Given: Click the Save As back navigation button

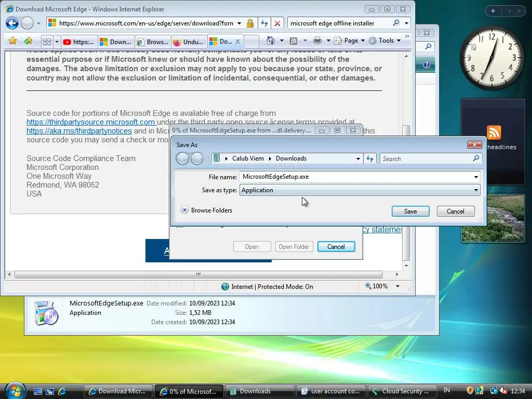Looking at the screenshot, I should pyautogui.click(x=182, y=158).
